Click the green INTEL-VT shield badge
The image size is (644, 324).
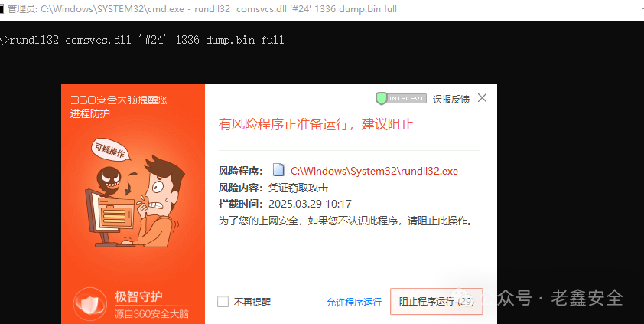point(401,99)
